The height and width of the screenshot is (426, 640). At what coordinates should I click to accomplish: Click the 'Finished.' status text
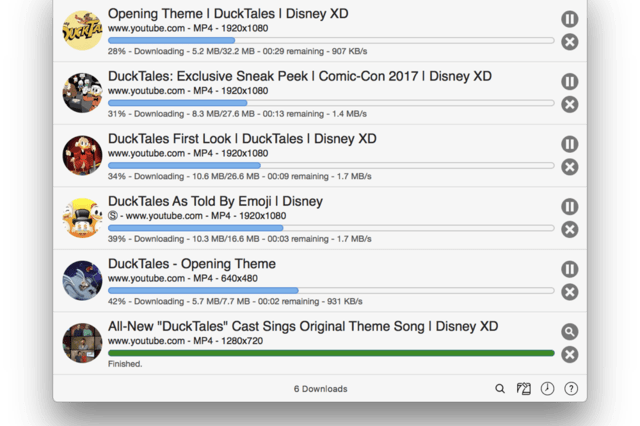(125, 364)
